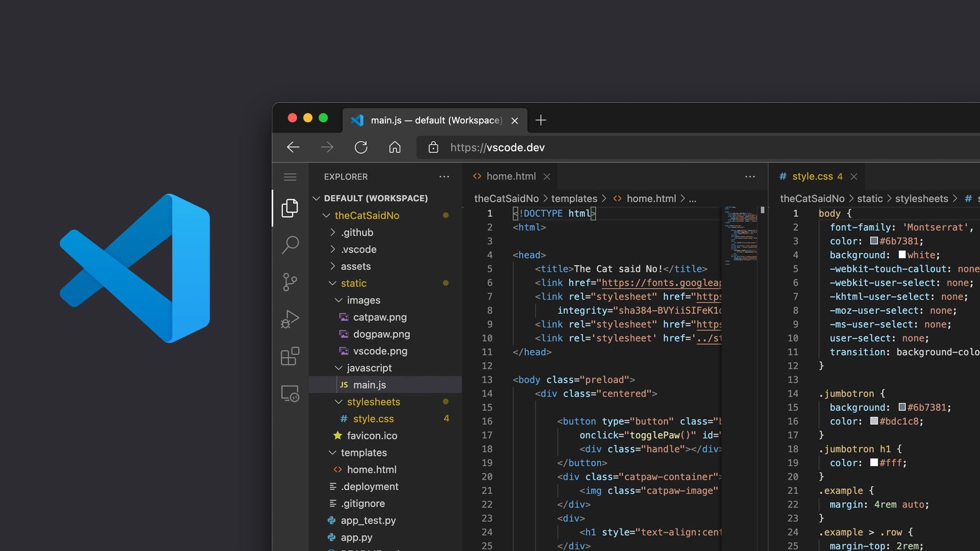The image size is (980, 551).
Task: Open the split editor panel menu
Action: click(750, 176)
